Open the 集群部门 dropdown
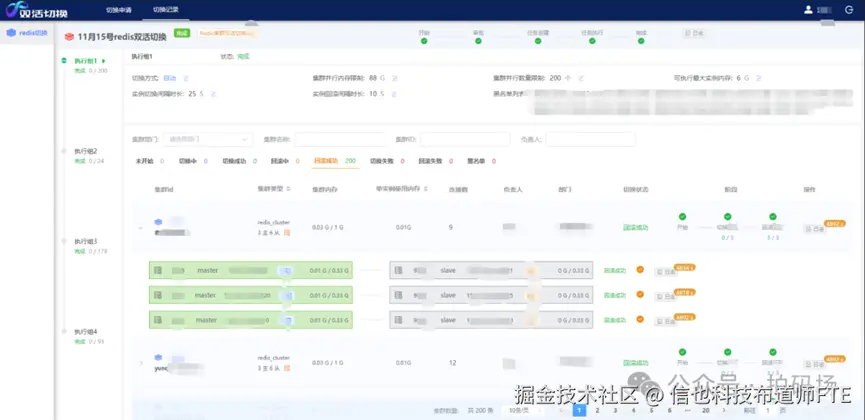 coord(209,140)
